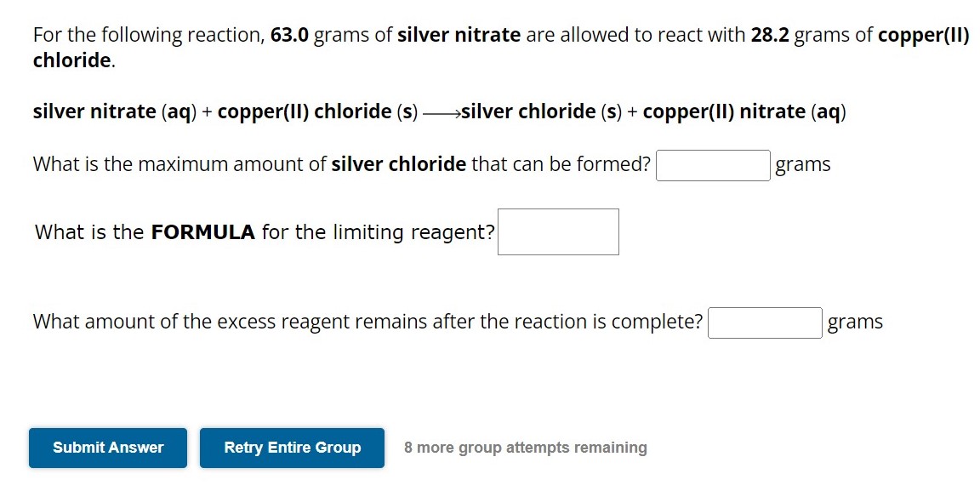Restart the question set via Retry Entire Group
980x491 pixels.
pos(292,447)
